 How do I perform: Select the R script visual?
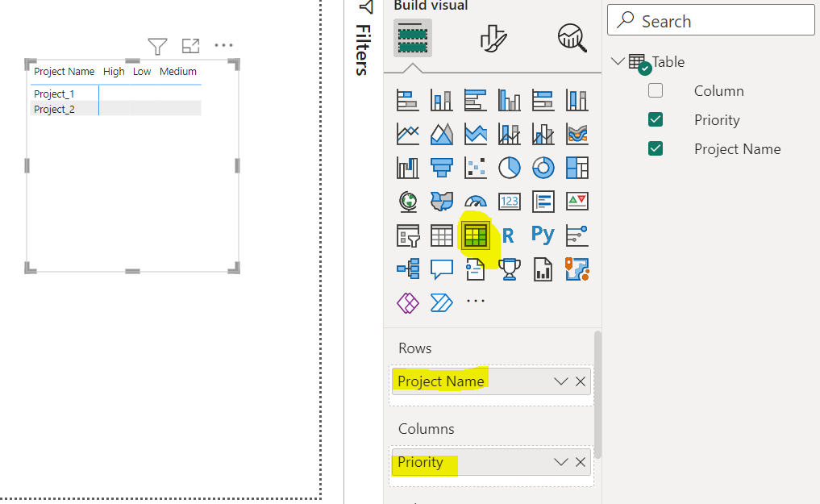click(x=508, y=235)
